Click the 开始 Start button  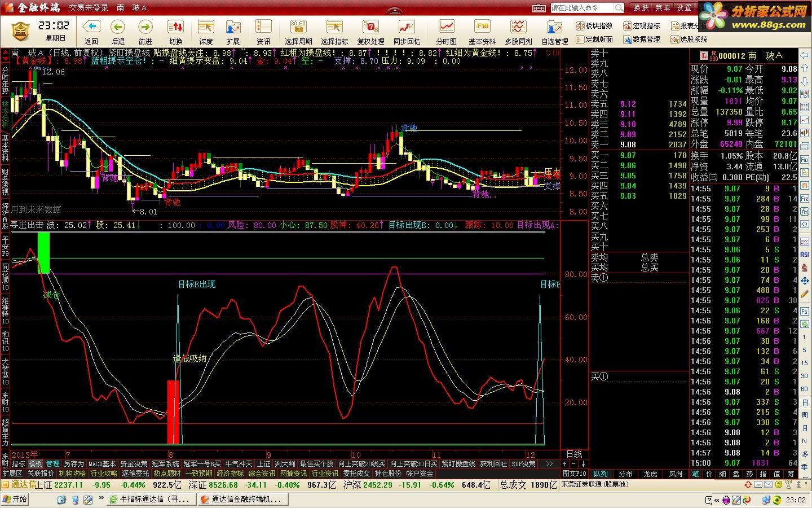(x=15, y=499)
